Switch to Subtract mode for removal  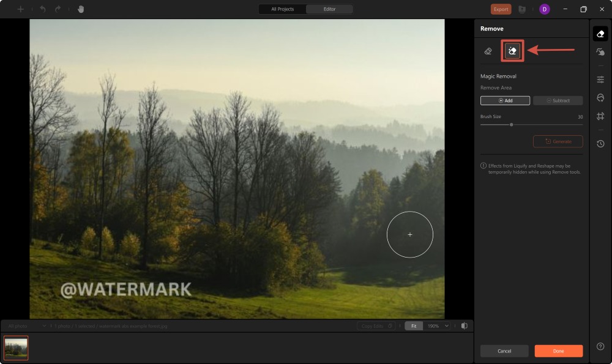coord(558,100)
